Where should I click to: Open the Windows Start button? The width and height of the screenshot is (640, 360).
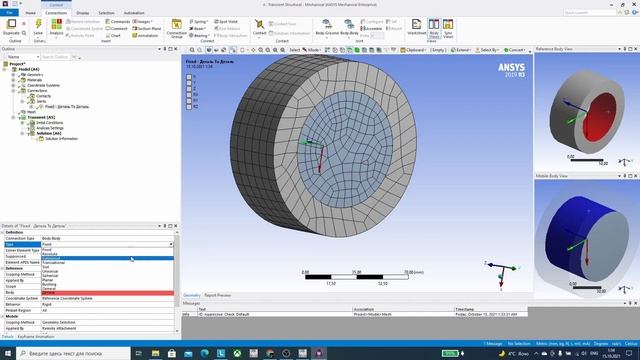[x=8, y=353]
